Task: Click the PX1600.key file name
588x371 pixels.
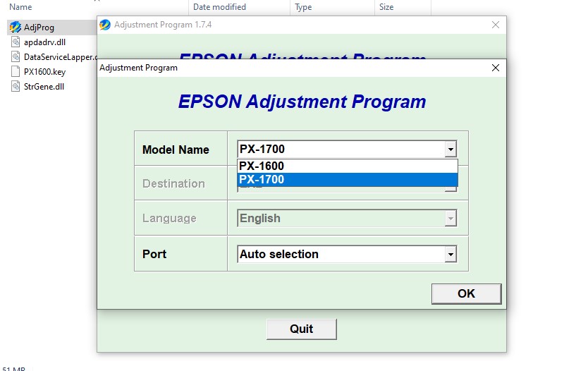Action: [x=44, y=72]
